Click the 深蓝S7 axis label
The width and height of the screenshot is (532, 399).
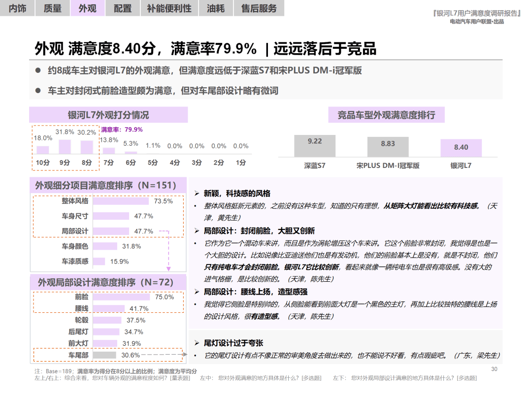(314, 166)
